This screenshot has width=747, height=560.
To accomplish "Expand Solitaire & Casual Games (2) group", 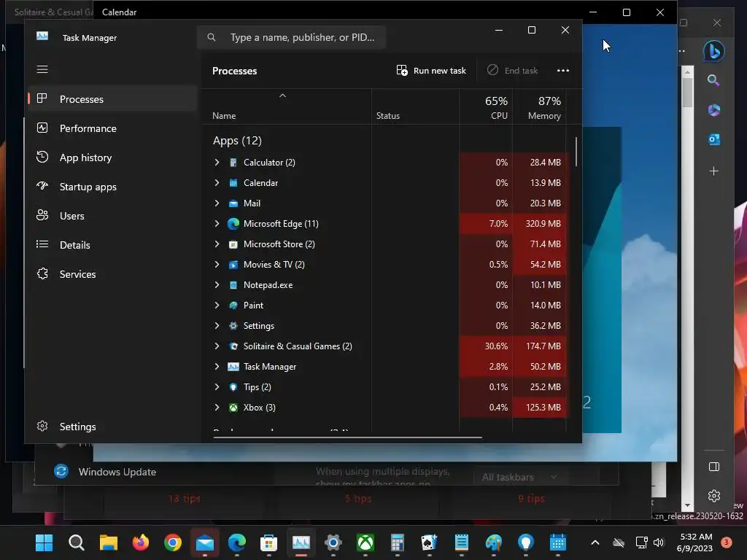I will click(x=217, y=346).
